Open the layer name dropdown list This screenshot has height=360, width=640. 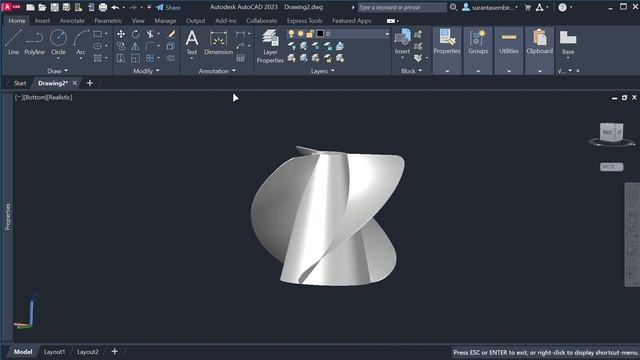(x=387, y=34)
